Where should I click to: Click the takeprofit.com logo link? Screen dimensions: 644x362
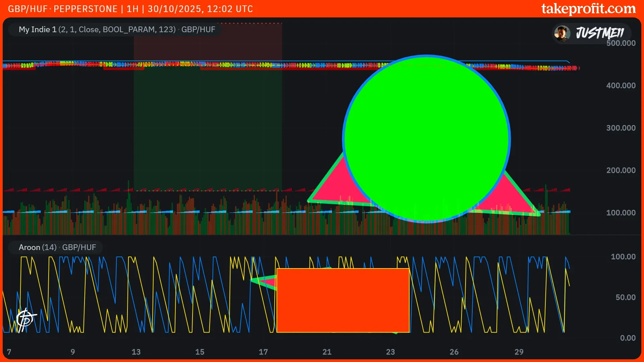point(588,9)
